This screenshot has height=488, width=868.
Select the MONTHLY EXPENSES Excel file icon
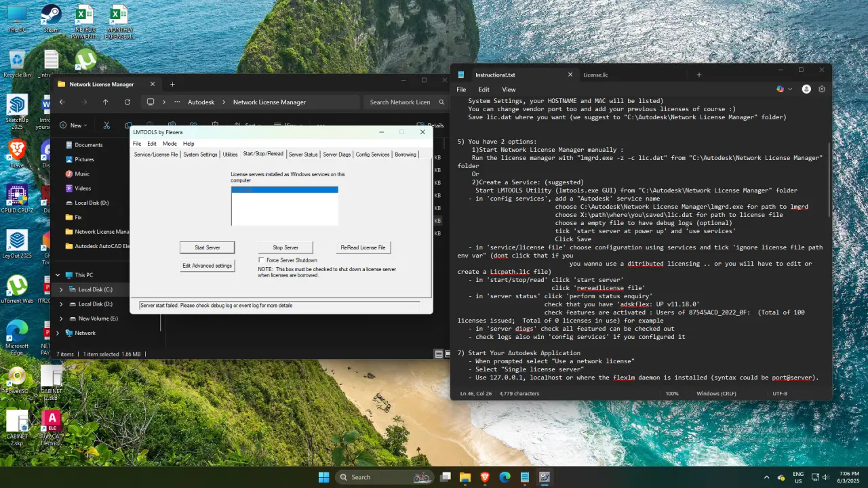(119, 22)
